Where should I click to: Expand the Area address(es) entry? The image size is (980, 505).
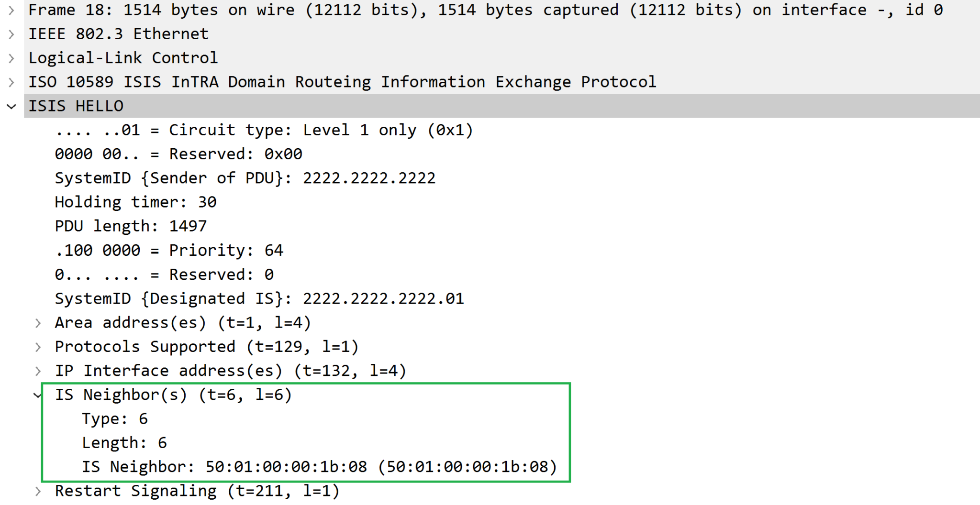[x=38, y=322]
